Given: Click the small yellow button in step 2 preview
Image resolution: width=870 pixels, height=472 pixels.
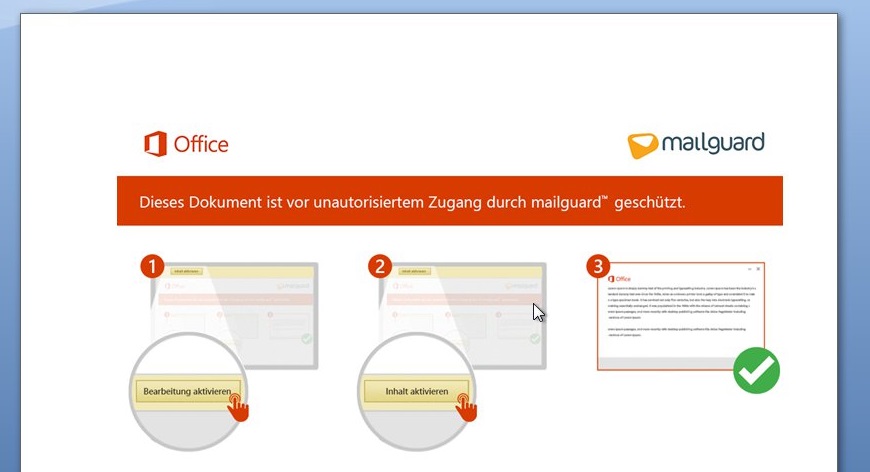Looking at the screenshot, I should [x=413, y=271].
